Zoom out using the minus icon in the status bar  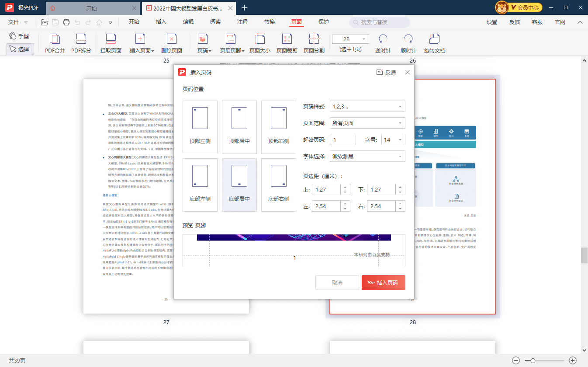tap(516, 360)
